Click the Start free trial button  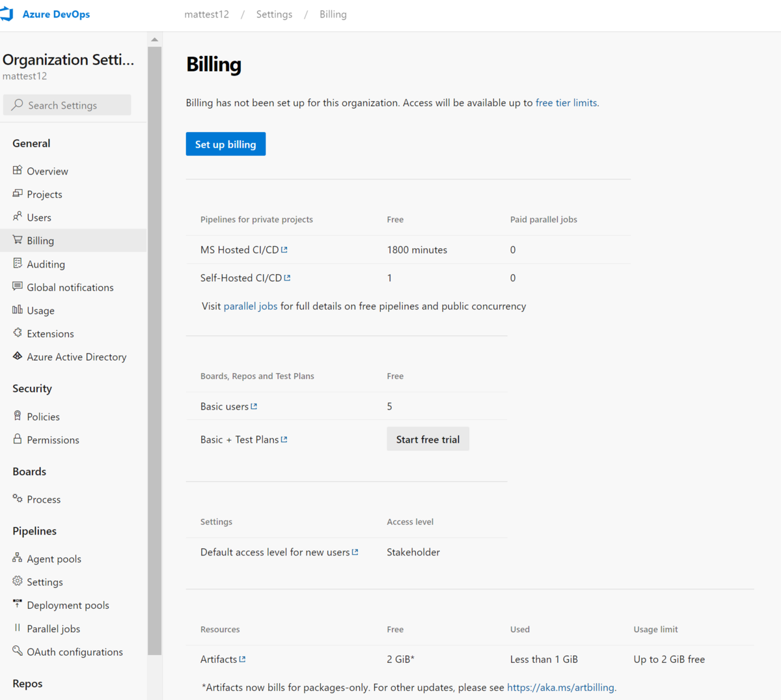[x=428, y=439]
